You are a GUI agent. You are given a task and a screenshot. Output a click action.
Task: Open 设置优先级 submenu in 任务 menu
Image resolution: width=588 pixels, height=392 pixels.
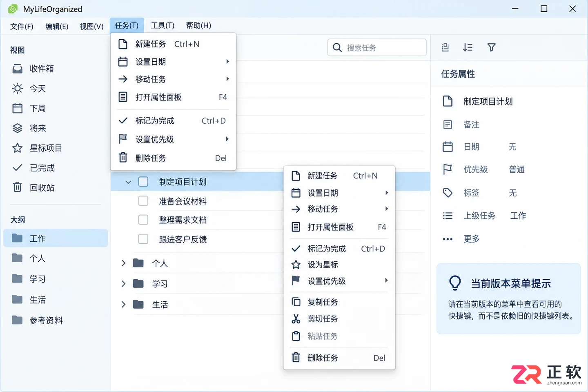click(173, 139)
